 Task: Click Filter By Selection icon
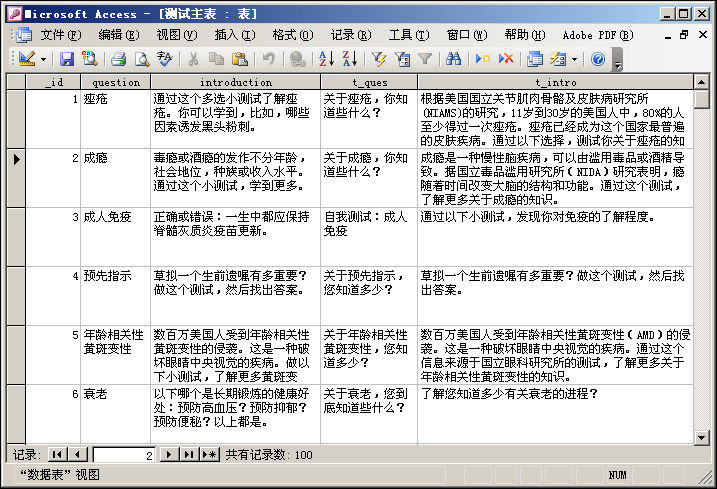click(379, 59)
